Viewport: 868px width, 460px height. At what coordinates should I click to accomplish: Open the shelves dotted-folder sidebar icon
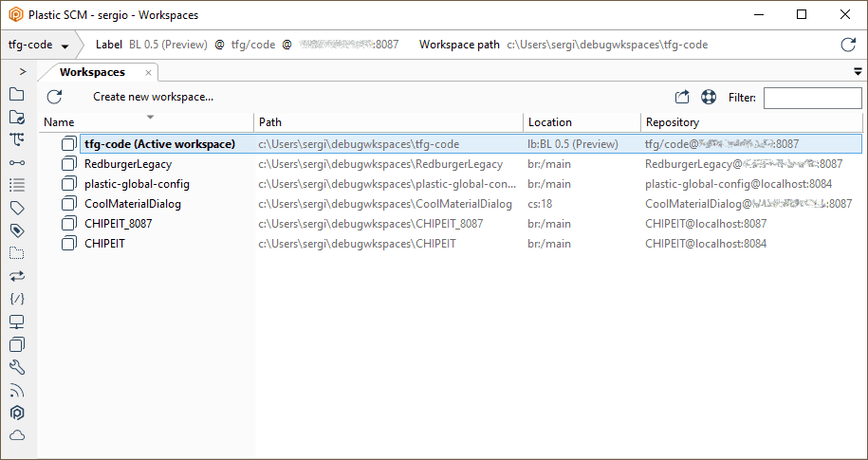click(x=17, y=253)
